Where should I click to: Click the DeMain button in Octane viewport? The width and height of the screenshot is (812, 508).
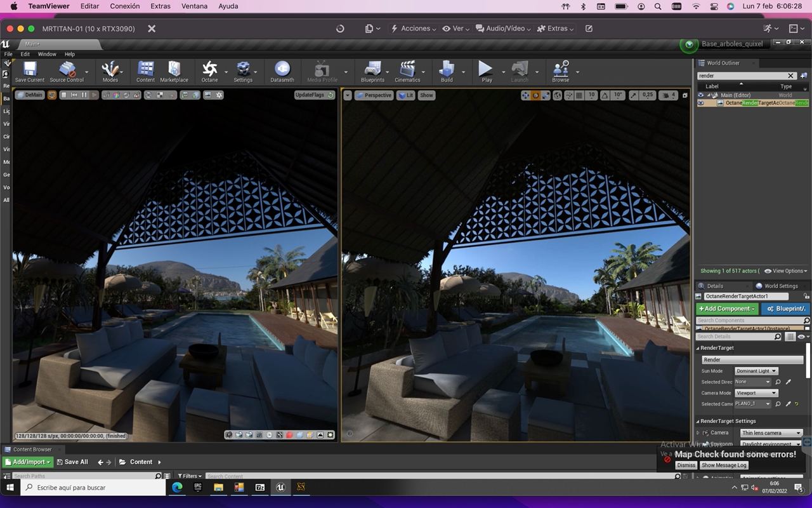click(30, 95)
